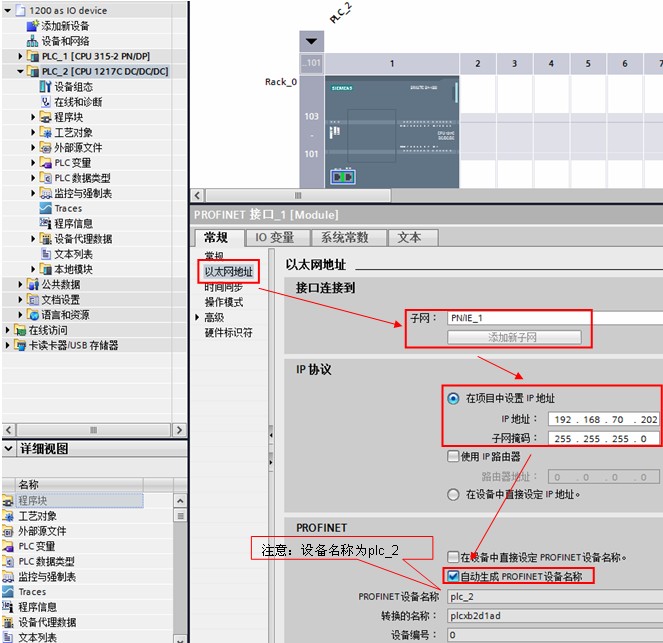Click the PLC_2 CPU 1217C device icon

33,71
